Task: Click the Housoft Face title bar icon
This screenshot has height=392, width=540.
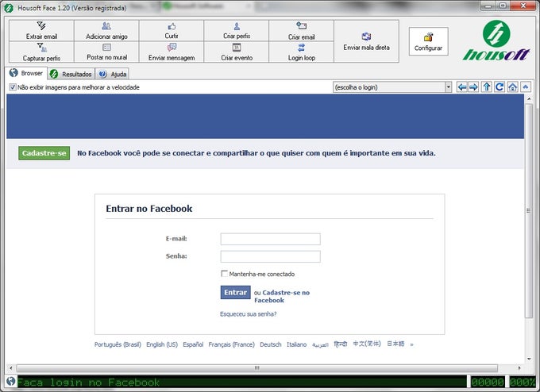Action: (9, 8)
